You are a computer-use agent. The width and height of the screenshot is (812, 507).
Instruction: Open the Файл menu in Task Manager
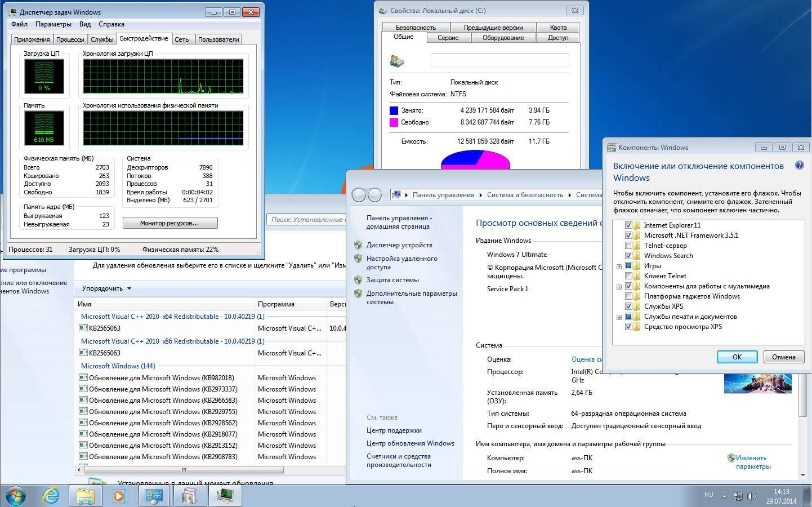tap(19, 24)
